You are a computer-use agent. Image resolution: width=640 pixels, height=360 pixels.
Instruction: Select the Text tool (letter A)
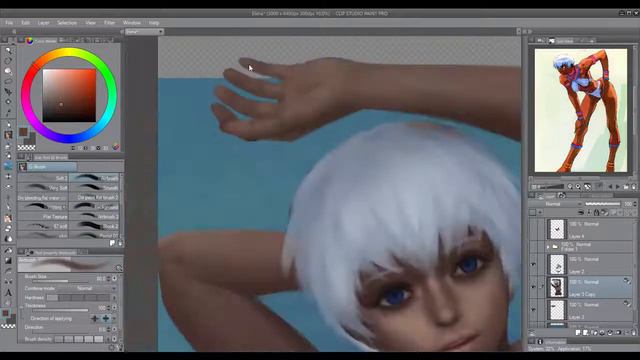8,293
